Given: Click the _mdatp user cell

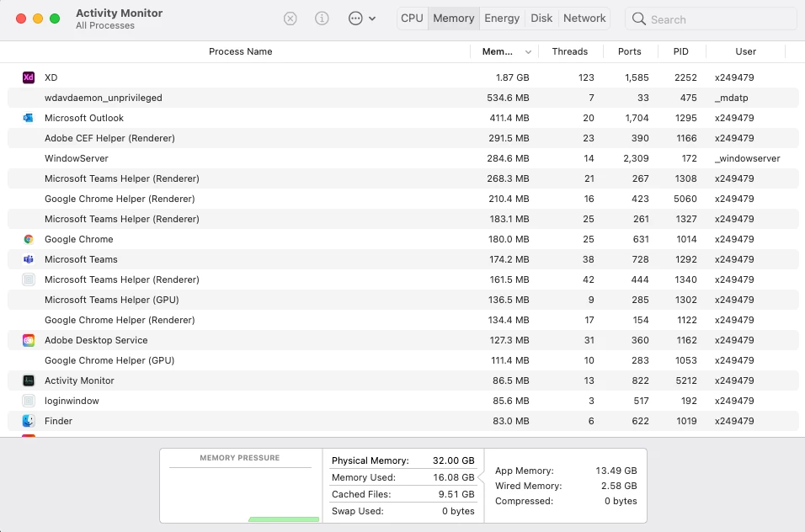Looking at the screenshot, I should (731, 98).
